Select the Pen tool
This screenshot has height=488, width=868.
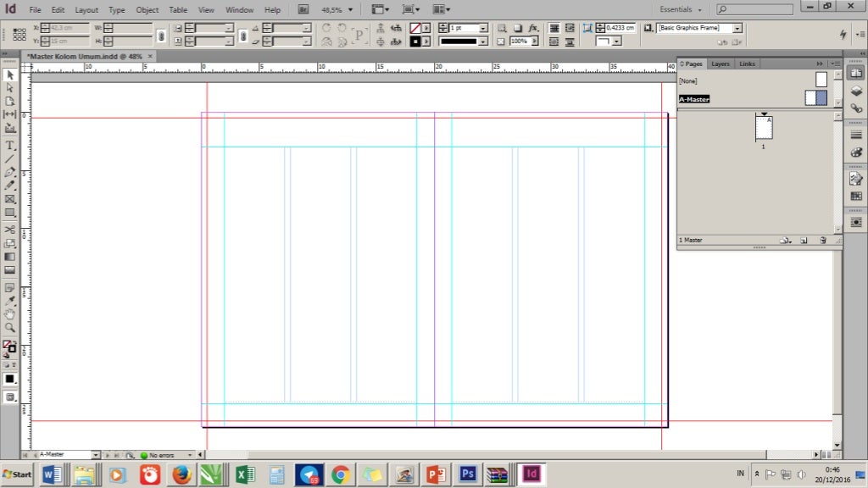[10, 172]
